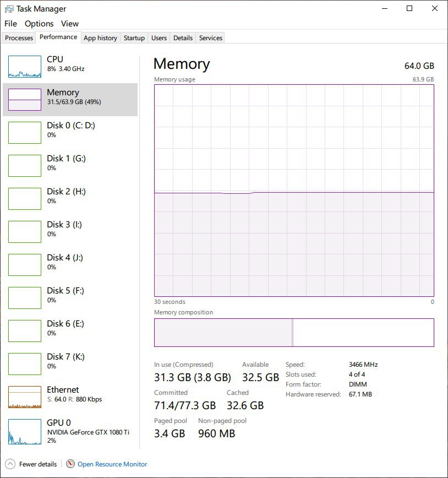Switch to the Startup tab
Image resolution: width=448 pixels, height=478 pixels.
pyautogui.click(x=134, y=38)
